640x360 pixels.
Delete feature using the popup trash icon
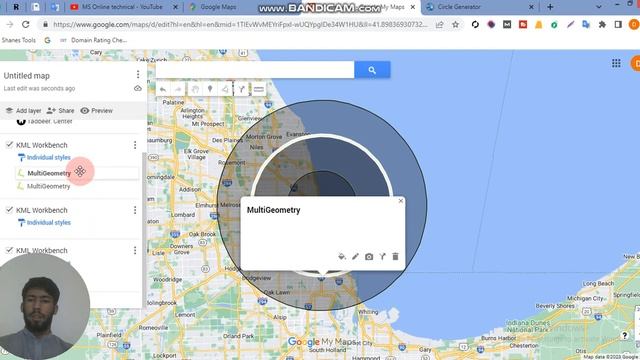tap(395, 256)
